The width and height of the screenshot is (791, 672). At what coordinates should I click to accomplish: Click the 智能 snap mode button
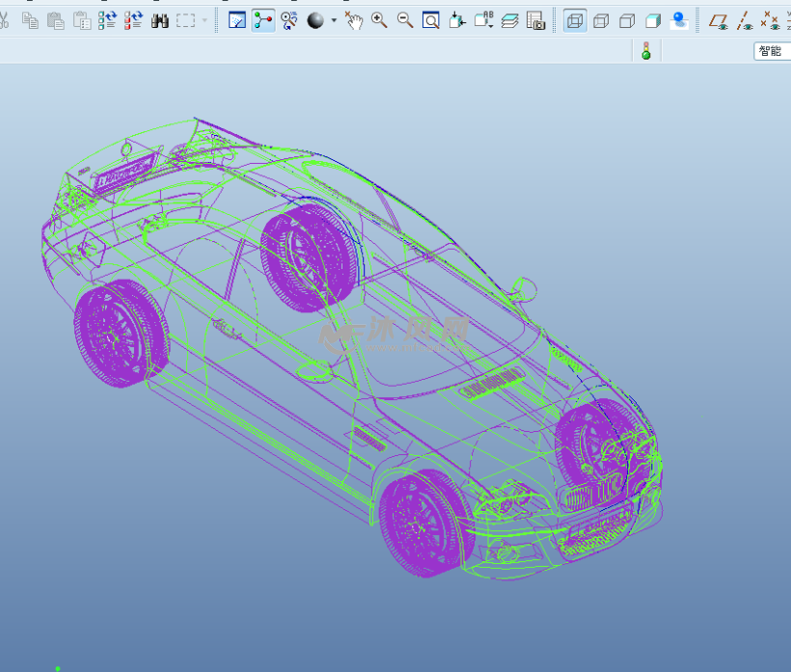(x=772, y=51)
